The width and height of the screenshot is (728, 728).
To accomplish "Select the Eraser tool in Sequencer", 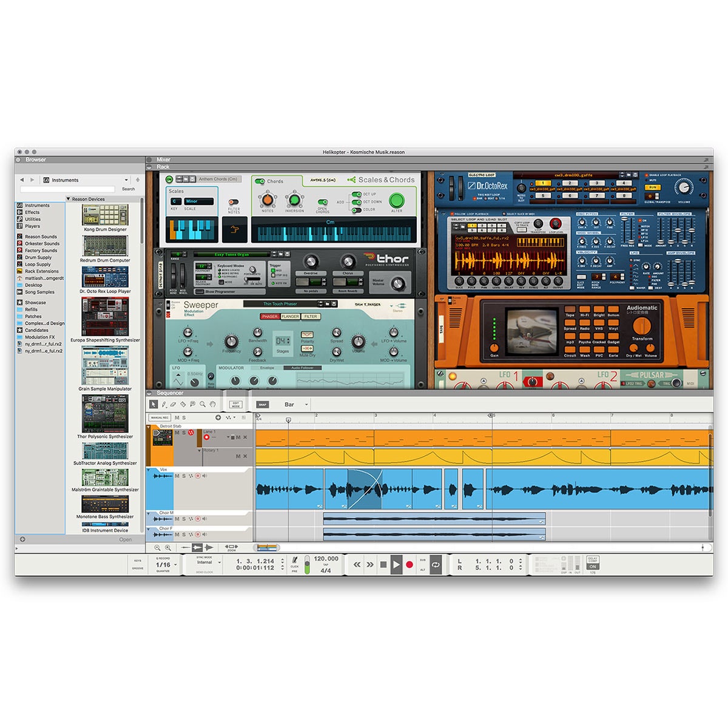I will coord(174,404).
